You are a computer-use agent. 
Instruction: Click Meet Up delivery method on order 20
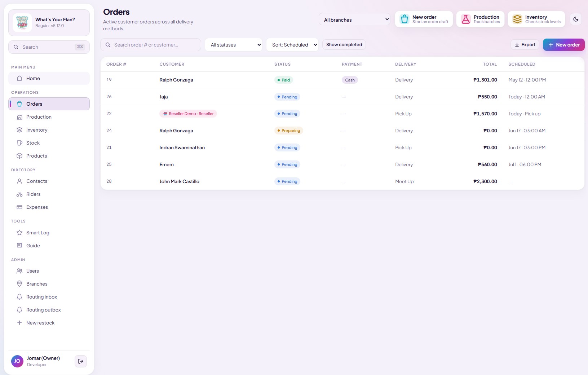pyautogui.click(x=404, y=181)
